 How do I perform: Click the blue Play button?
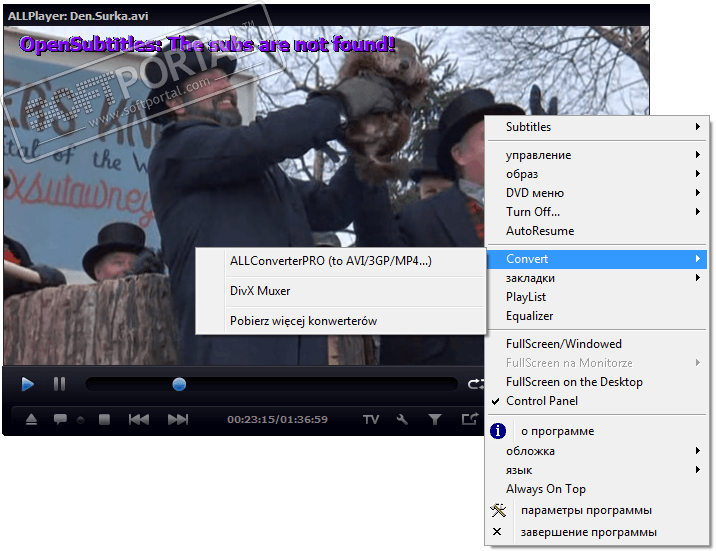point(27,384)
